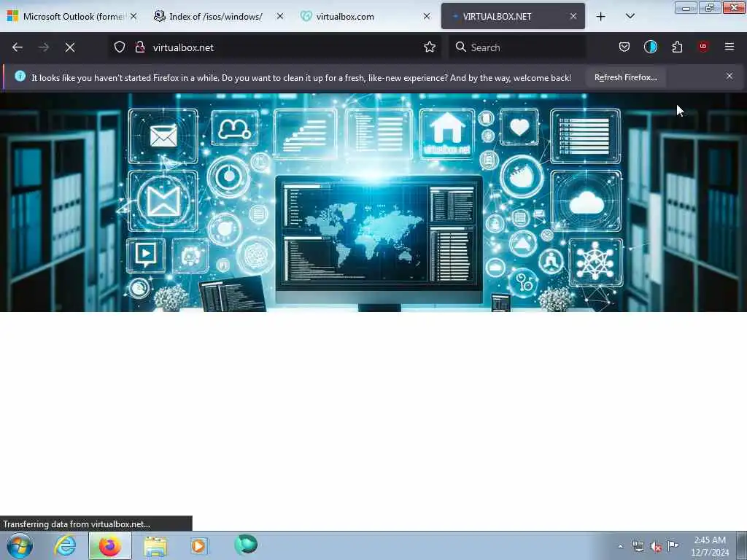Stop loading the virtualbox.net page

click(70, 47)
